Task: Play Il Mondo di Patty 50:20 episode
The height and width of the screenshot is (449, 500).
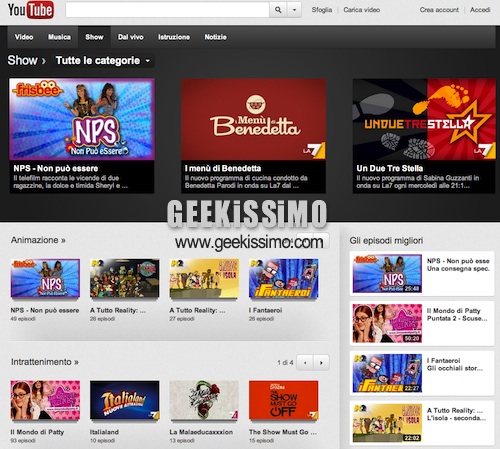Action: 387,323
